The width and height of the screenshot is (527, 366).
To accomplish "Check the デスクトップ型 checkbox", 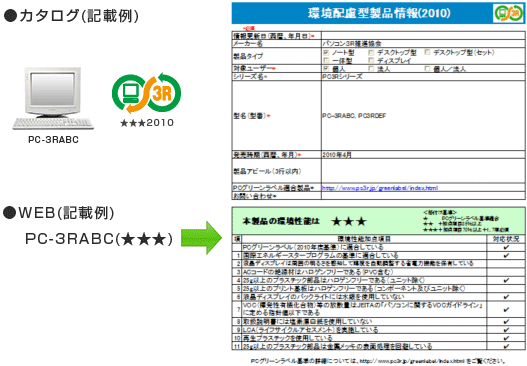I will (x=371, y=52).
